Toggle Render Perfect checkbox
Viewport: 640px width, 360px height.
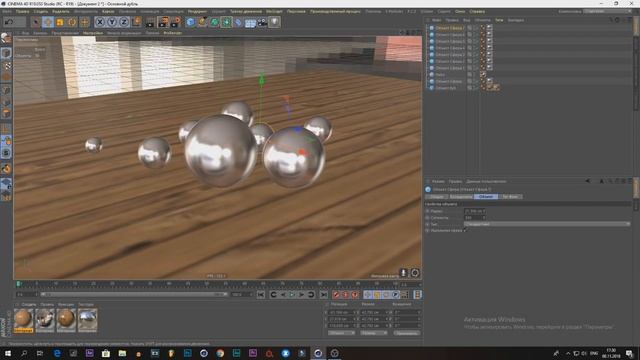point(465,231)
